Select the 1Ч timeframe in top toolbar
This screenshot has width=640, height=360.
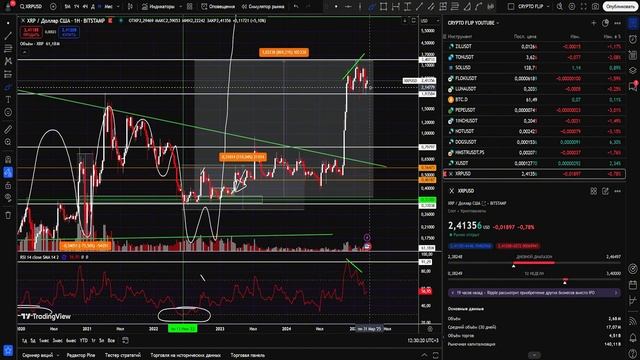click(76, 7)
